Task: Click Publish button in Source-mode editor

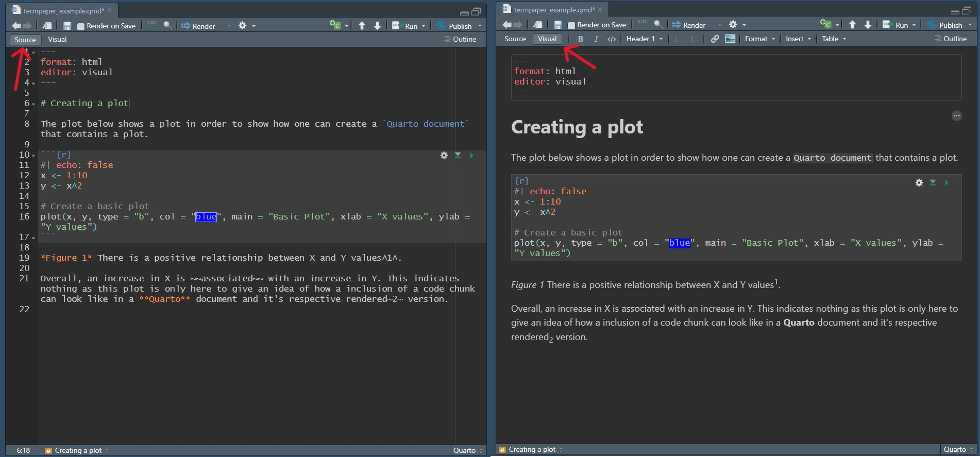Action: pyautogui.click(x=453, y=26)
